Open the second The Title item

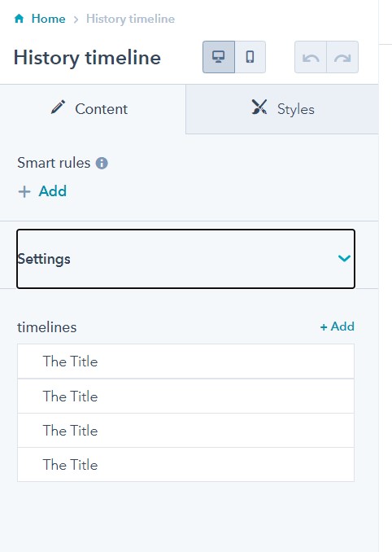(185, 396)
